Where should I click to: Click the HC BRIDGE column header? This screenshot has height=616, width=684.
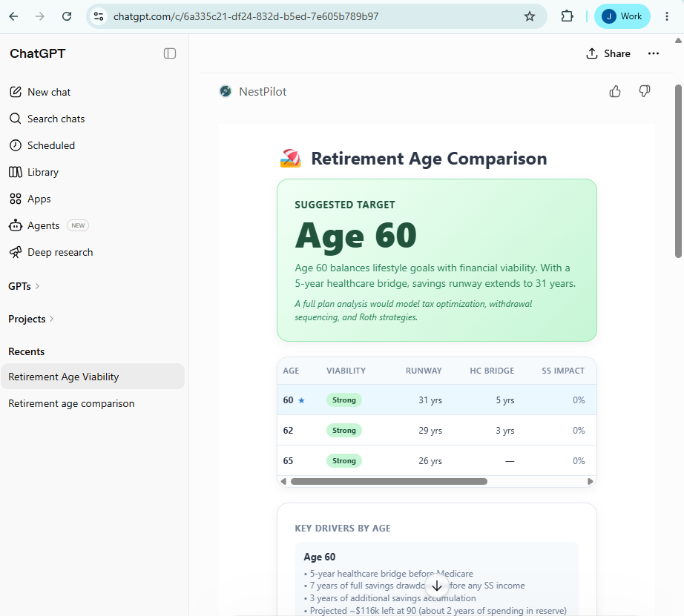tap(492, 371)
